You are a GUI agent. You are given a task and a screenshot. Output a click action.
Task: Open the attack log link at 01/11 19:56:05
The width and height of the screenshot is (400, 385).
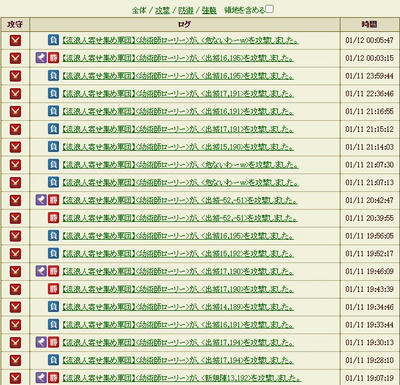click(178, 236)
